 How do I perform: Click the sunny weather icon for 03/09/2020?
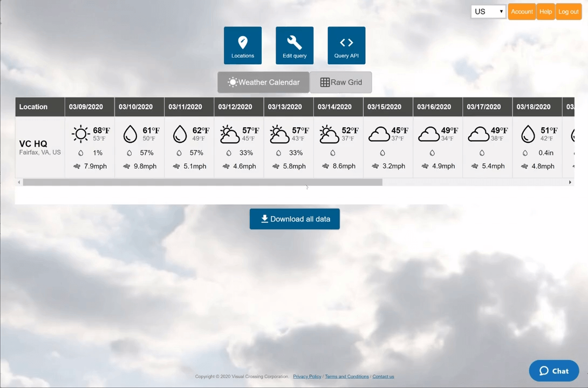(80, 134)
